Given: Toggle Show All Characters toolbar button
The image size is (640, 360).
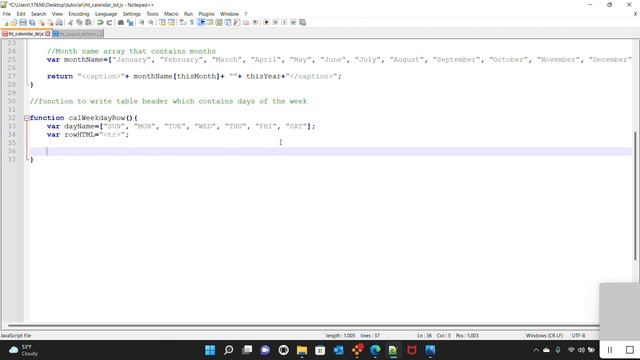Looking at the screenshot, I should tap(192, 22).
